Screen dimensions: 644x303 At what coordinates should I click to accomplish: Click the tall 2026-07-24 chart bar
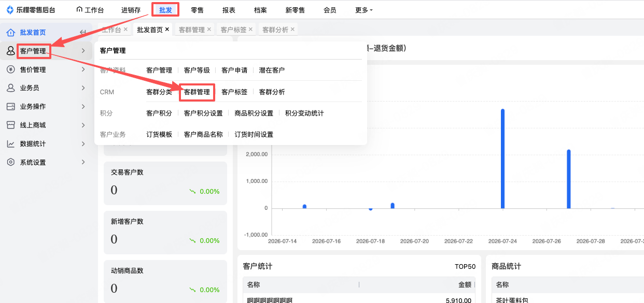click(502, 158)
